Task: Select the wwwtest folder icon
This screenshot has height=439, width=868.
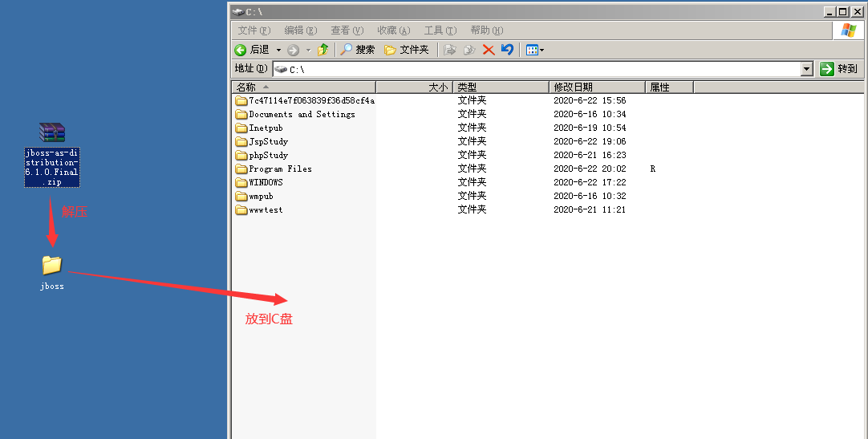Action: tap(241, 209)
